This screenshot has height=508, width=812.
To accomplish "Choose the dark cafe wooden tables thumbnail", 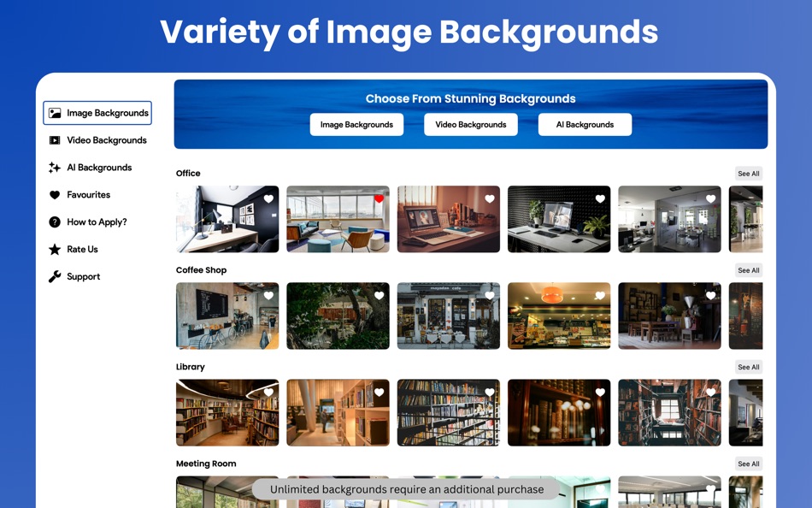I will pos(669,316).
